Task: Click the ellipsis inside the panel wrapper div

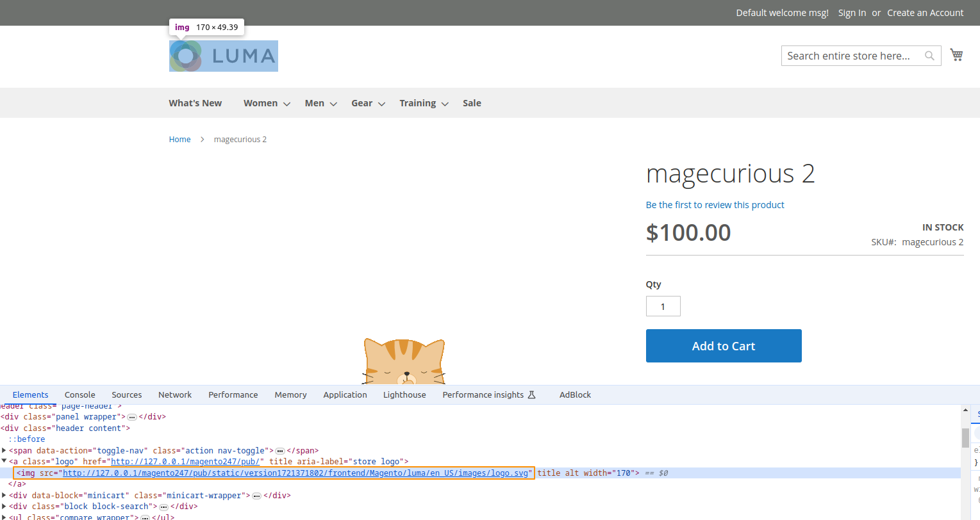Action: pos(131,416)
